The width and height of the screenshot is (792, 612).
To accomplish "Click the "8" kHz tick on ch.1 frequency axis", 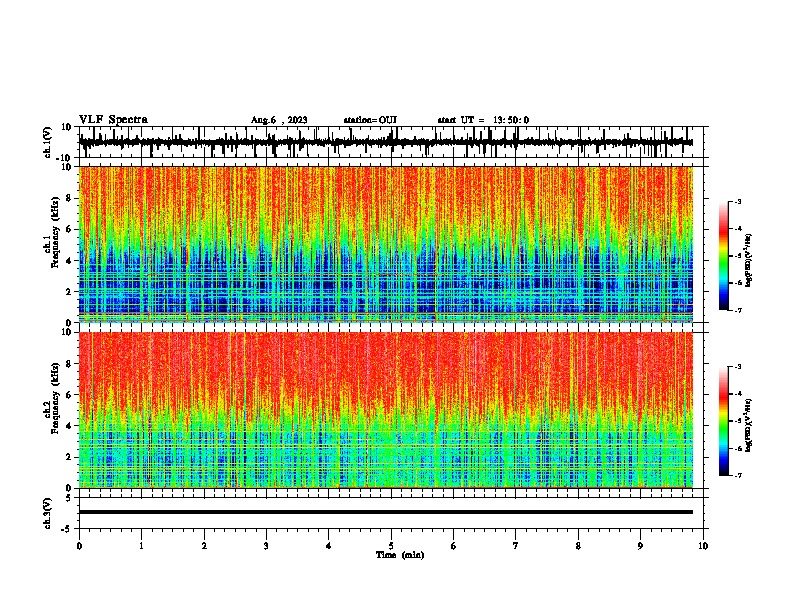I will pos(69,198).
